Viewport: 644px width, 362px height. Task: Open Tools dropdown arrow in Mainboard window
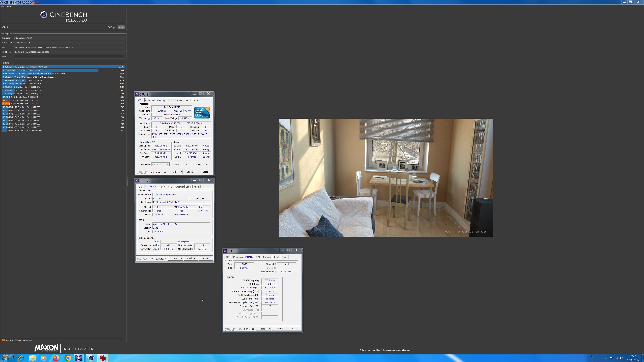click(181, 258)
